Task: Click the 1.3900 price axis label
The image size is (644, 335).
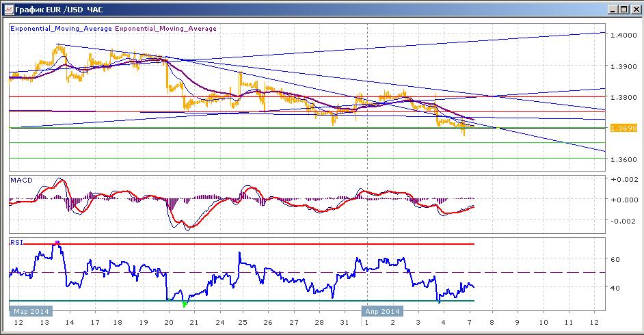Action: tap(624, 66)
